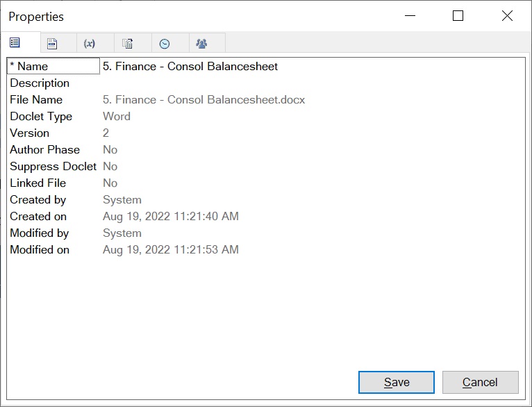The image size is (532, 407).
Task: Select the Modified by label
Action: [x=40, y=233]
